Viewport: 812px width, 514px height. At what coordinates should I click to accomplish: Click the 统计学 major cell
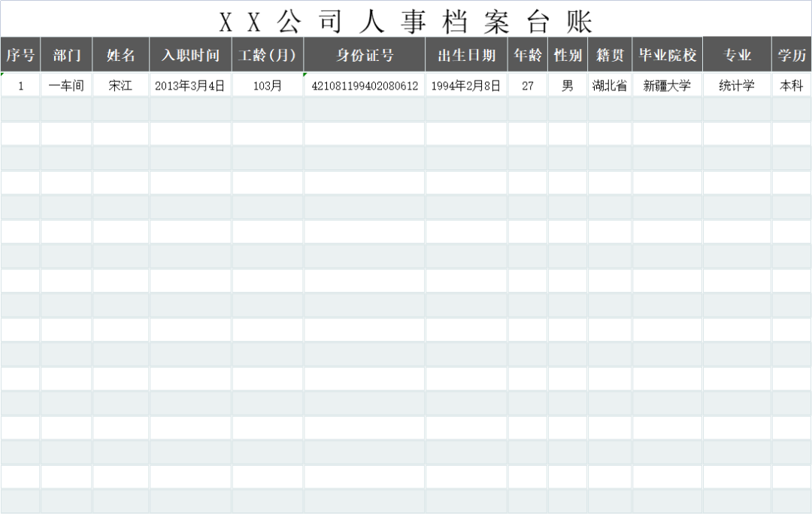coord(737,85)
